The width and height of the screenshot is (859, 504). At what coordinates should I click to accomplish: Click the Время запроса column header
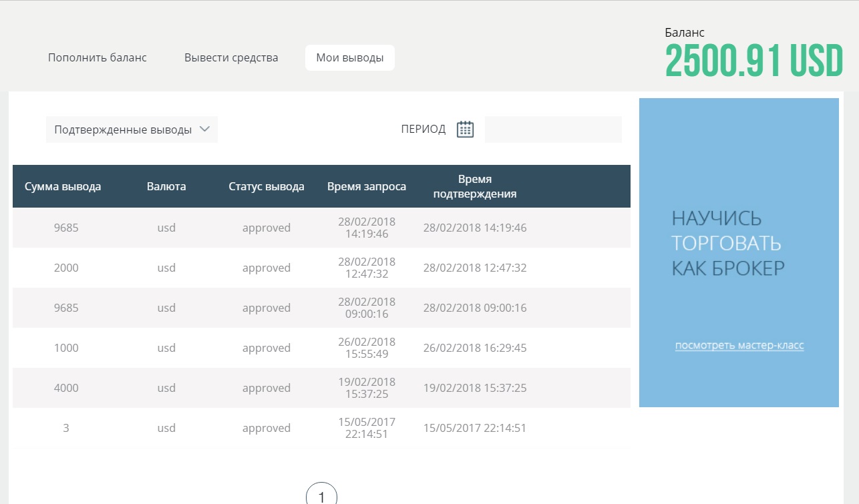(367, 187)
